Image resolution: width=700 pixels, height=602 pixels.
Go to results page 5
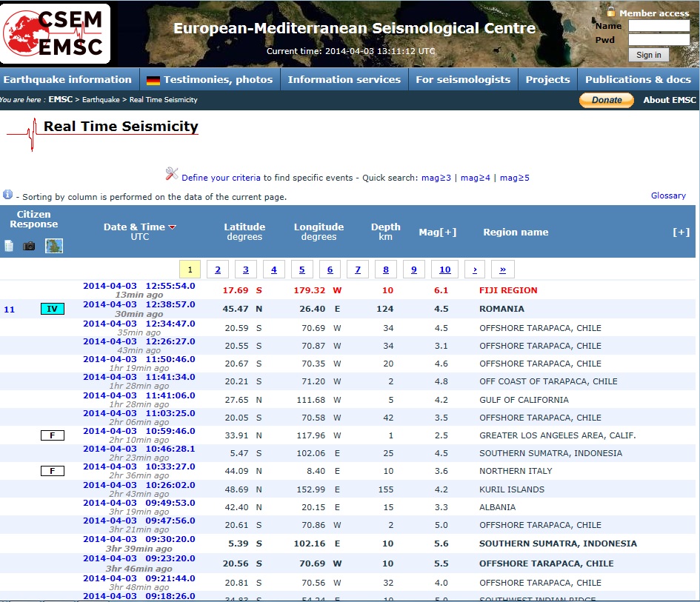[302, 270]
